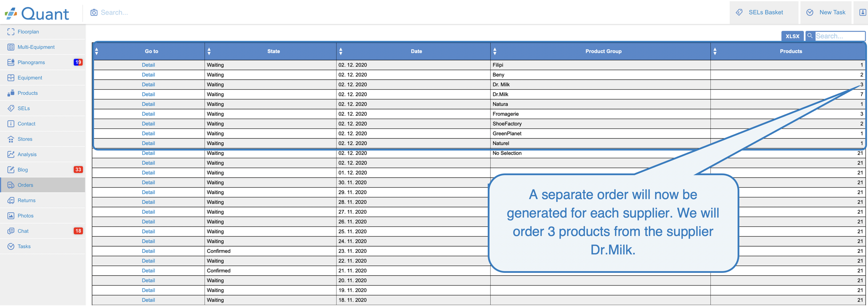Click the Planograms sidebar icon
The width and height of the screenshot is (868, 306).
11,62
